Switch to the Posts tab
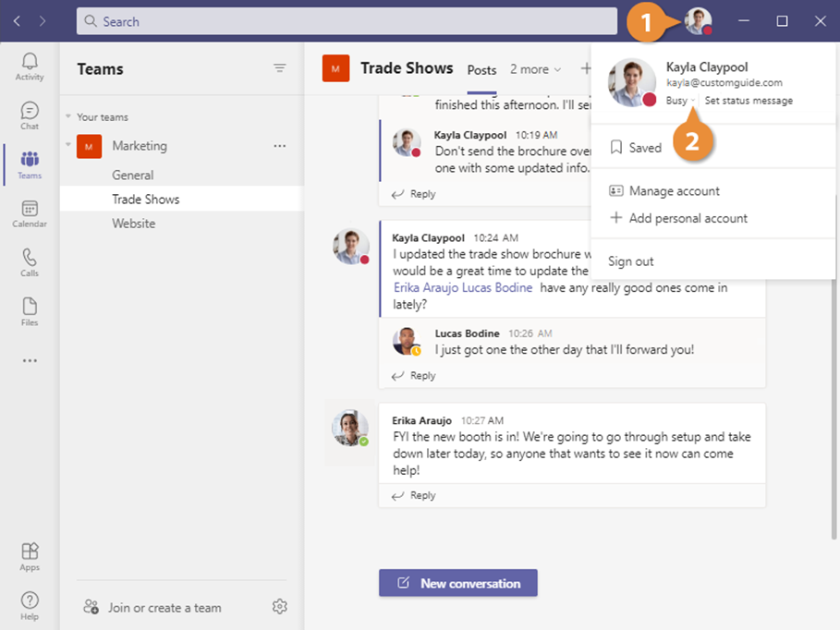 pyautogui.click(x=481, y=70)
